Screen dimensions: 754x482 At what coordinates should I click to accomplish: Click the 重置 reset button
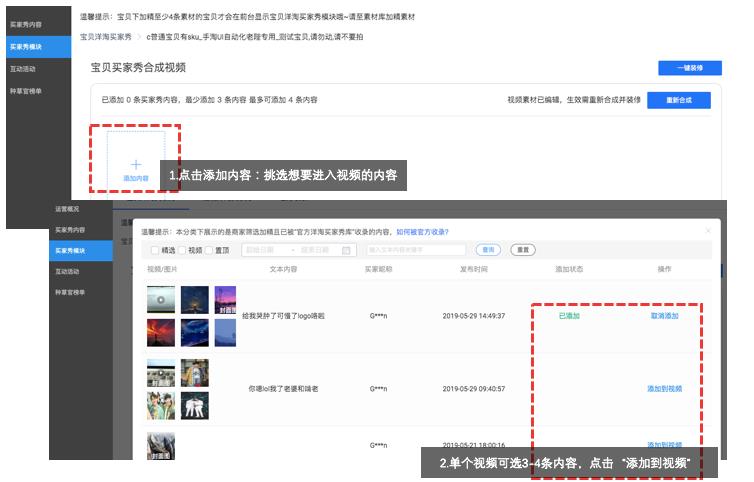(521, 250)
